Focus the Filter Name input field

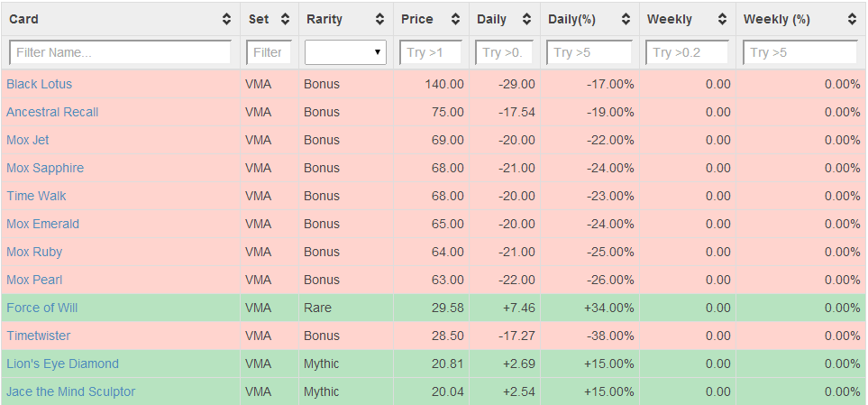pos(120,52)
